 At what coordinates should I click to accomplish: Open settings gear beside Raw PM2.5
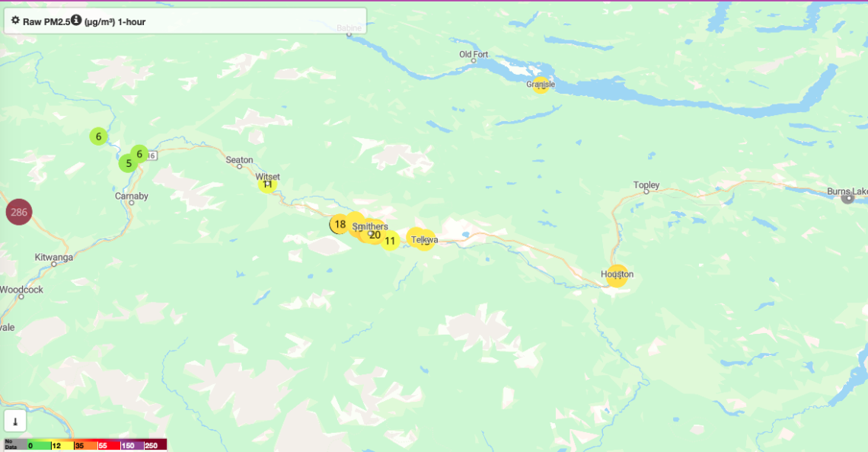pyautogui.click(x=15, y=21)
